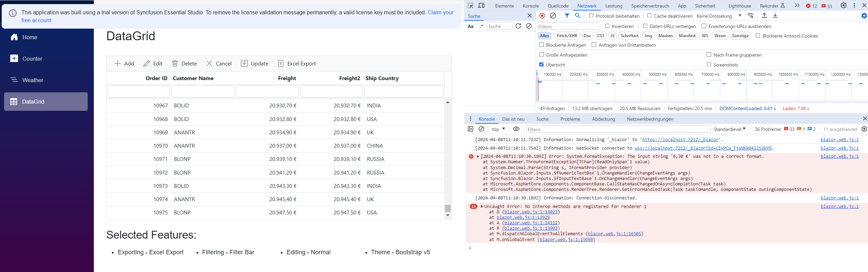Open the localhost:7212/_blazor link
Viewport: 868px width, 272px height.
pos(680,140)
